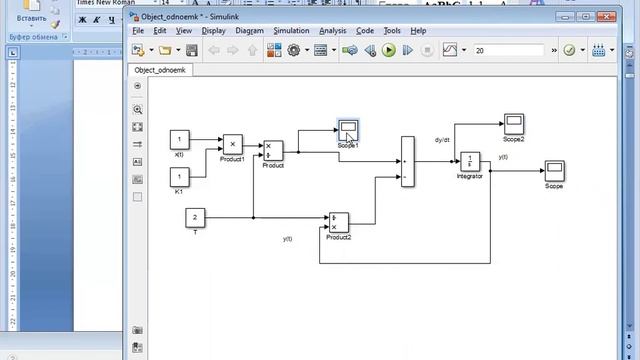Click the dy/dt signal label

pyautogui.click(x=442, y=140)
